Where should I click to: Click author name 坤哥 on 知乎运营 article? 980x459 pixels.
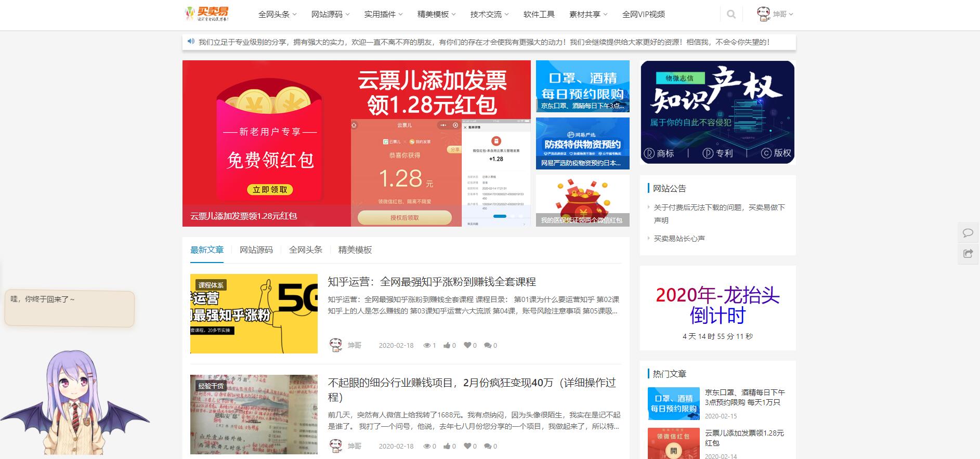[355, 345]
